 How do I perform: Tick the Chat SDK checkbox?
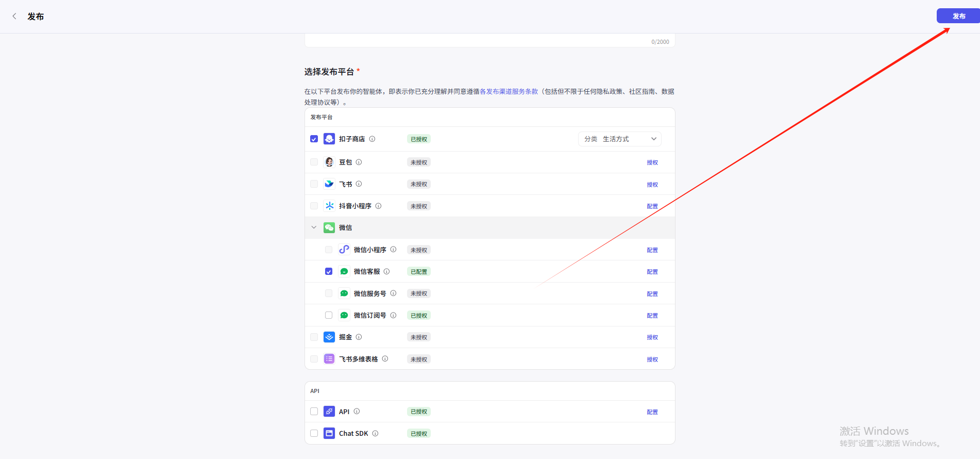314,434
